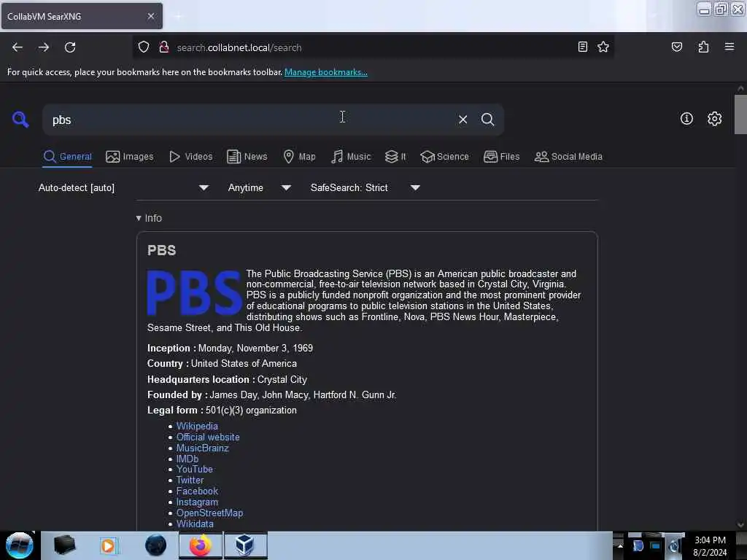Screen dimensions: 747x560
Task: Open the MusicBrainz link
Action: pyautogui.click(x=203, y=448)
